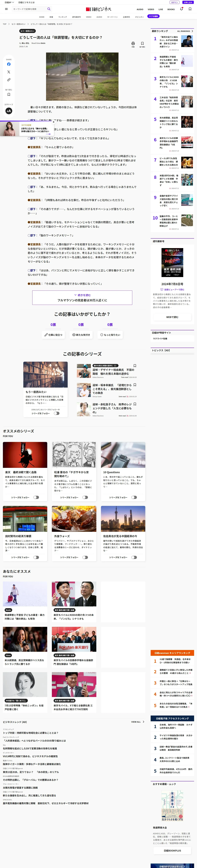The height and width of the screenshot is (868, 197).
Task: Bookmark the 桂由美 series article
Action: pyautogui.click(x=135, y=366)
